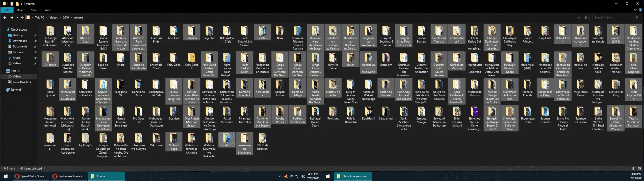This screenshot has width=644, height=181.
Task: Show hidden system tray icons
Action: pyautogui.click(x=280, y=176)
